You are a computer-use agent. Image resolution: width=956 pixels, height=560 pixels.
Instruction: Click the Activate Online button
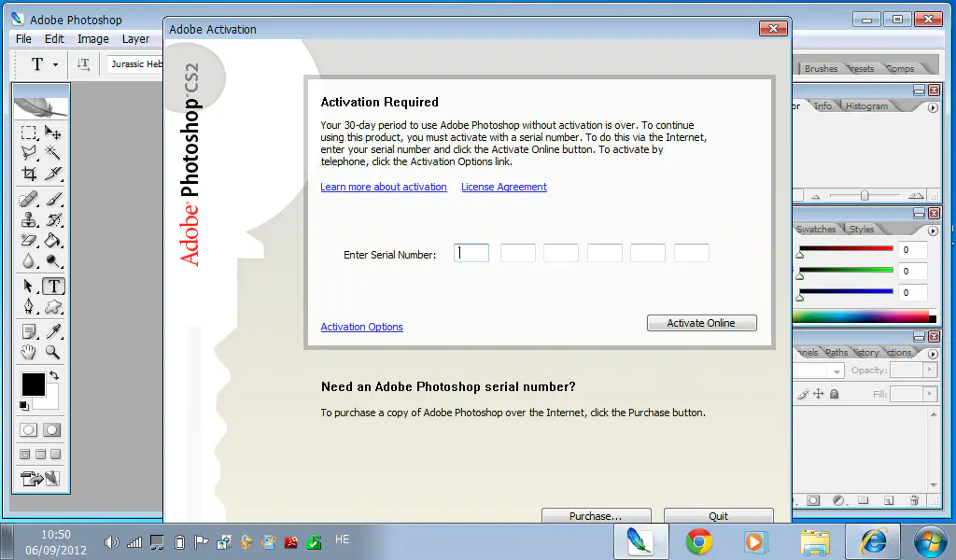701,323
